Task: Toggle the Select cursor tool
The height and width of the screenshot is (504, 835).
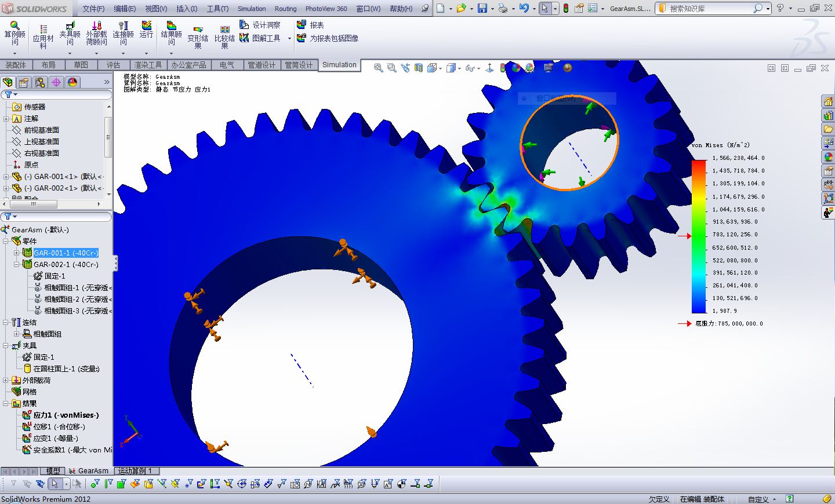Action: tap(544, 8)
